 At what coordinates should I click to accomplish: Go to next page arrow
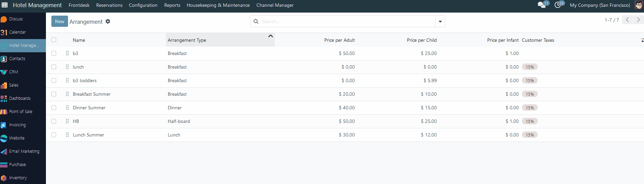tap(638, 20)
